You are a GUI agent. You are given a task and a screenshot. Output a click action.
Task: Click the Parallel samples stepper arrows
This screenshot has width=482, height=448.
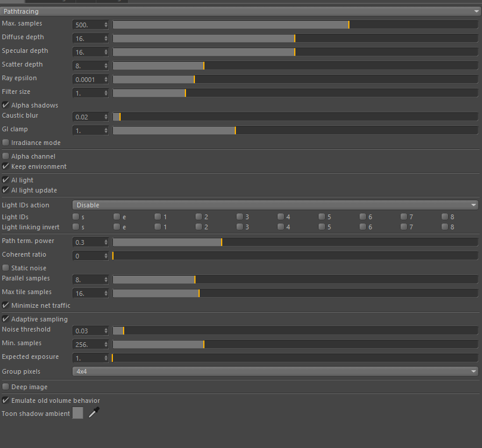[106, 279]
